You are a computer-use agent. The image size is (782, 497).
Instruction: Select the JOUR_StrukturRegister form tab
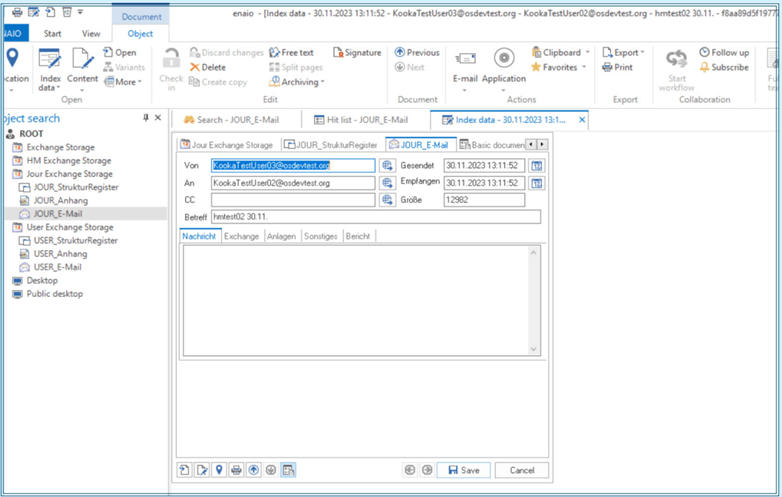pos(331,145)
